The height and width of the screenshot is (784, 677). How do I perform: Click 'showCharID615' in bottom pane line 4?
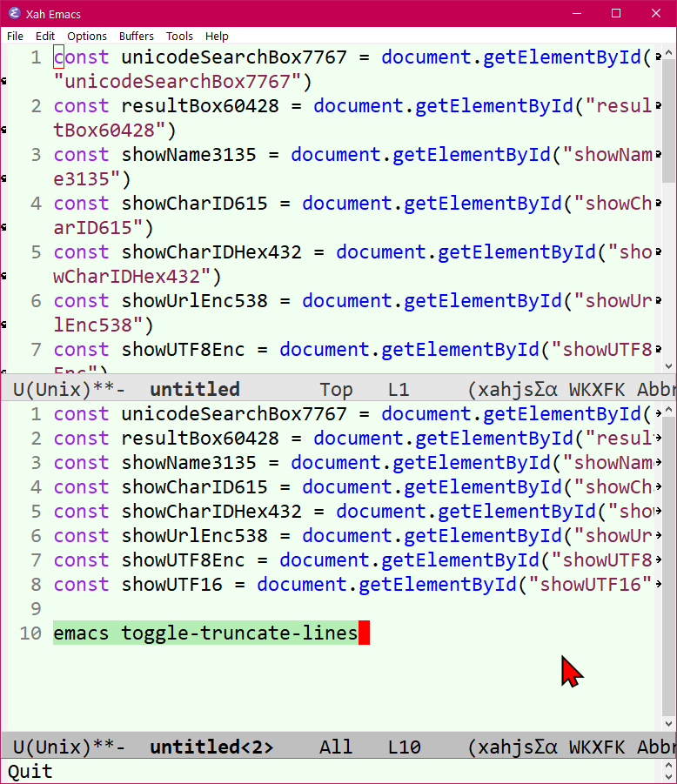195,487
